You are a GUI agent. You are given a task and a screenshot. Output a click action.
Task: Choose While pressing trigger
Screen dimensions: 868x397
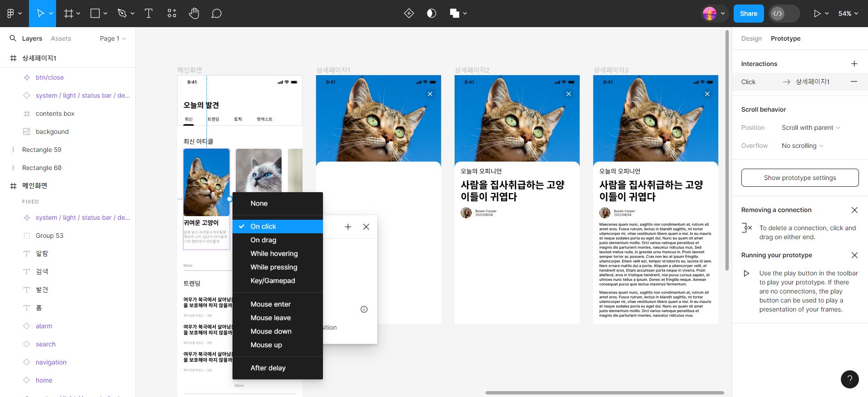point(278,267)
